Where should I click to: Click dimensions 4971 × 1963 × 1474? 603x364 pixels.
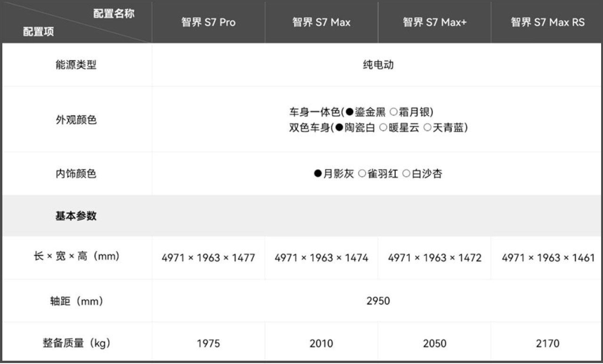321,258
